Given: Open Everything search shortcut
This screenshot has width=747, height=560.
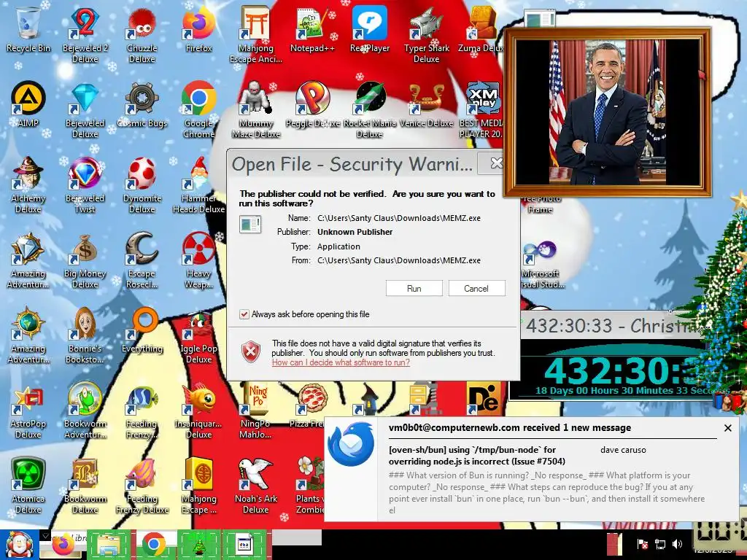Looking at the screenshot, I should [x=142, y=330].
